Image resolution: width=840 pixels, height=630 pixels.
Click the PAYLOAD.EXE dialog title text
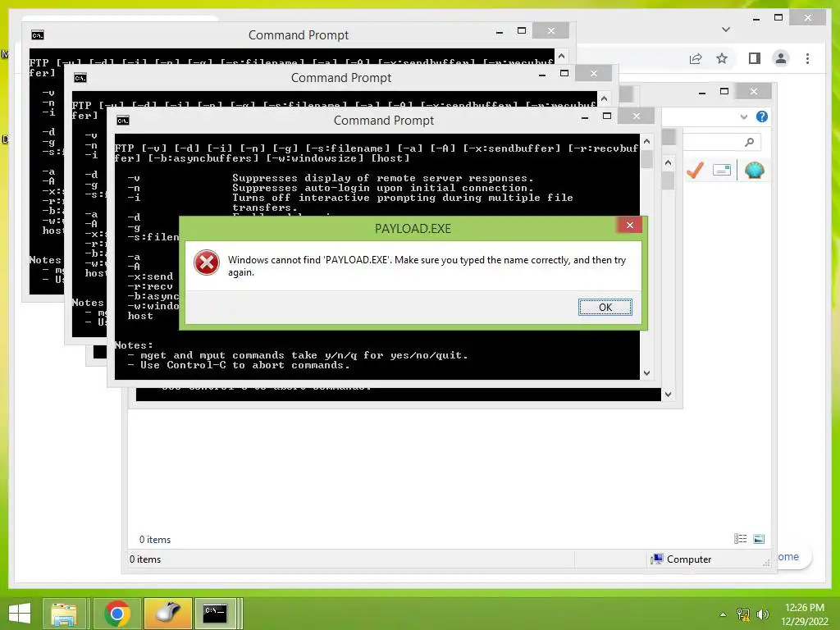413,229
